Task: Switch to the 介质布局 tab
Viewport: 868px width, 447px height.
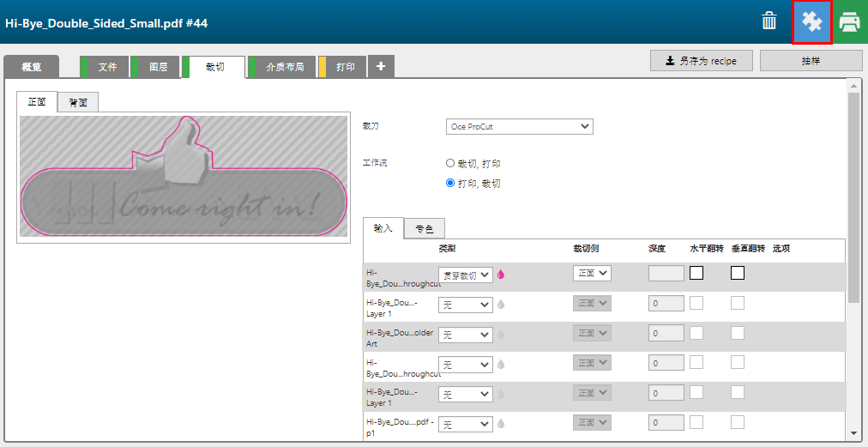Action: 284,67
